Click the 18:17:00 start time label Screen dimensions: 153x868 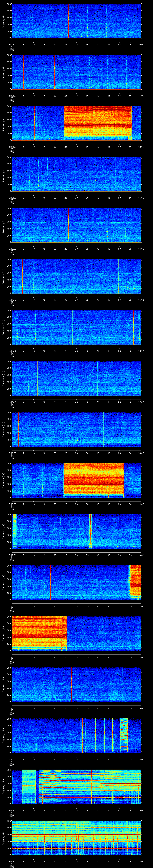pos(12,453)
